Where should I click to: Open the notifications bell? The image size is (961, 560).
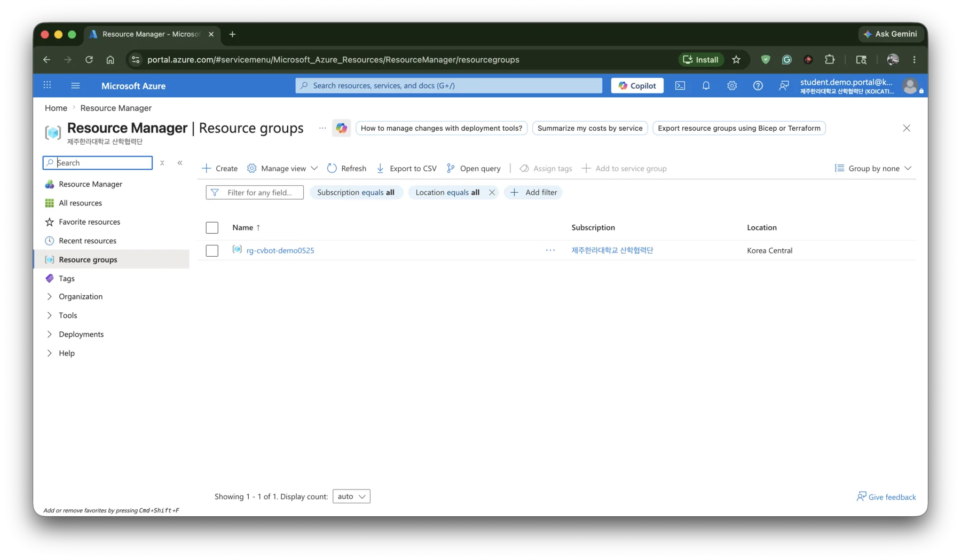point(706,85)
